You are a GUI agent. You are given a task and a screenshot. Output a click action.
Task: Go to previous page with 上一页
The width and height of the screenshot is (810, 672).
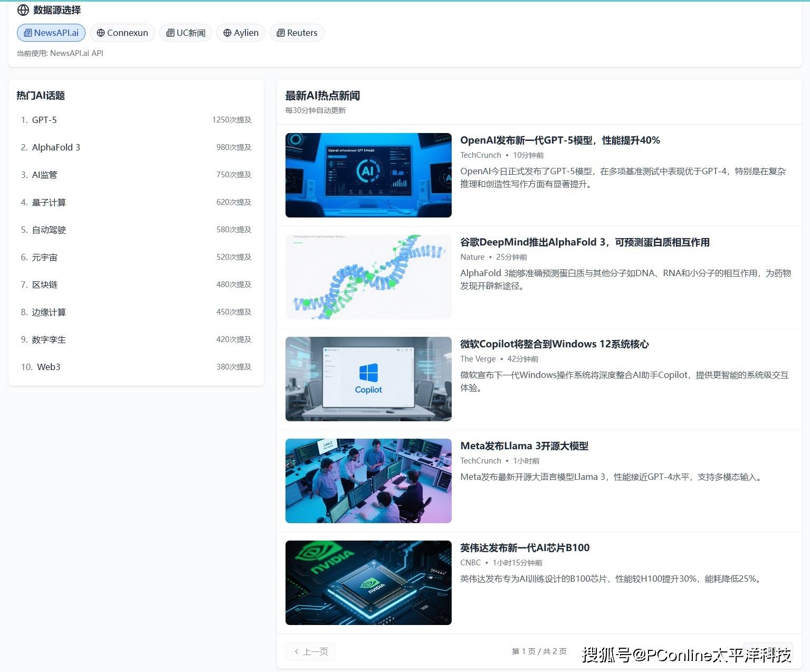[310, 651]
